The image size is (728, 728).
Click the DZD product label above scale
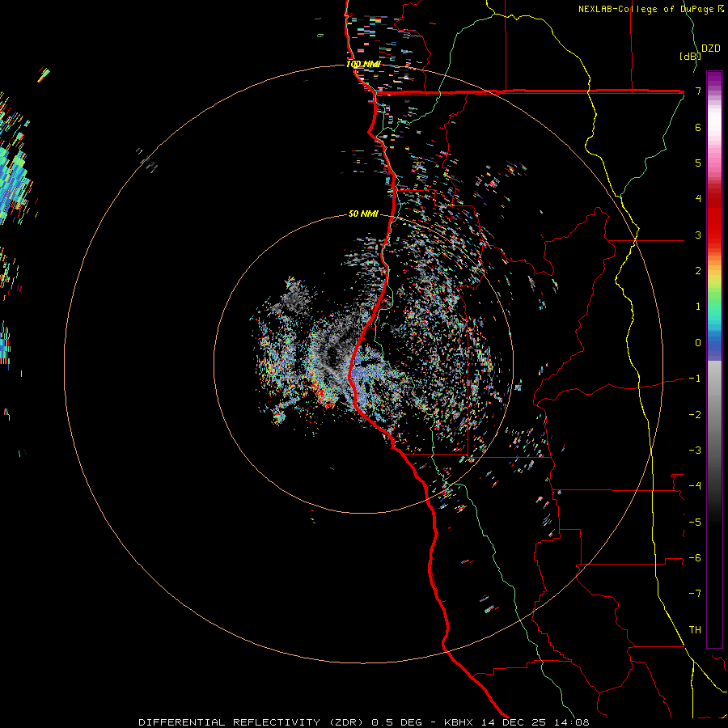[711, 49]
